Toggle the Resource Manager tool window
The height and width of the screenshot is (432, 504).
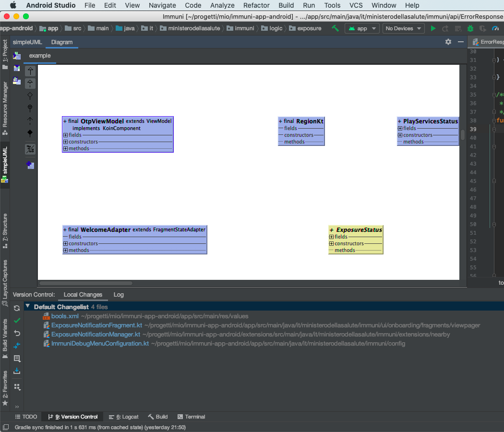(5, 108)
